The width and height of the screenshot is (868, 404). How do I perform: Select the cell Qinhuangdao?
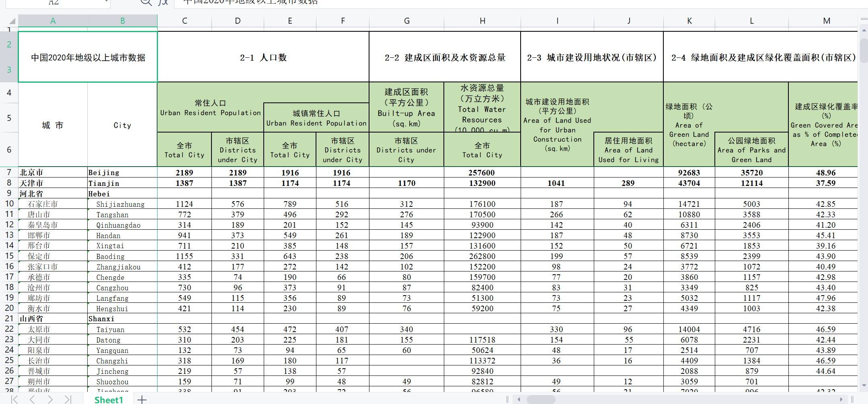point(122,225)
